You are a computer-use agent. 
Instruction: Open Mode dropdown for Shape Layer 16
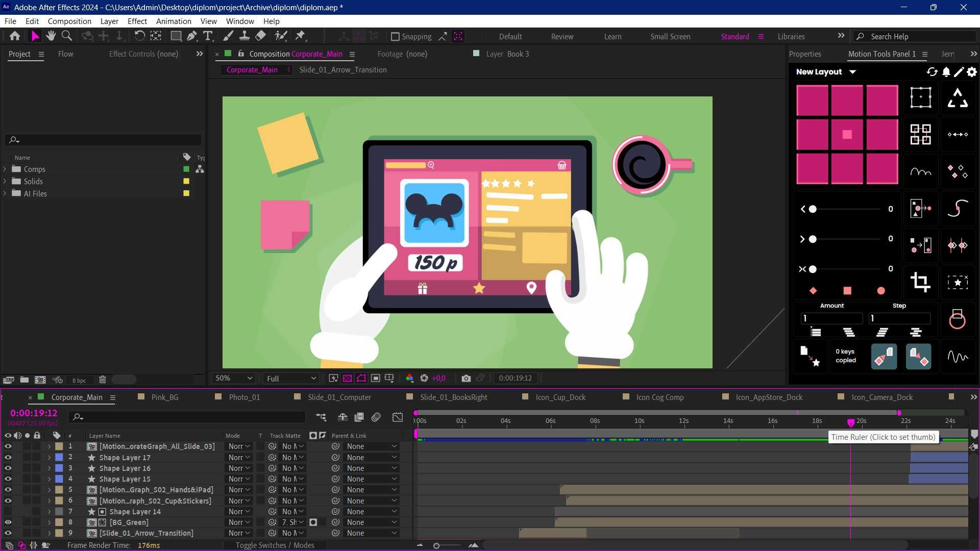(x=239, y=468)
